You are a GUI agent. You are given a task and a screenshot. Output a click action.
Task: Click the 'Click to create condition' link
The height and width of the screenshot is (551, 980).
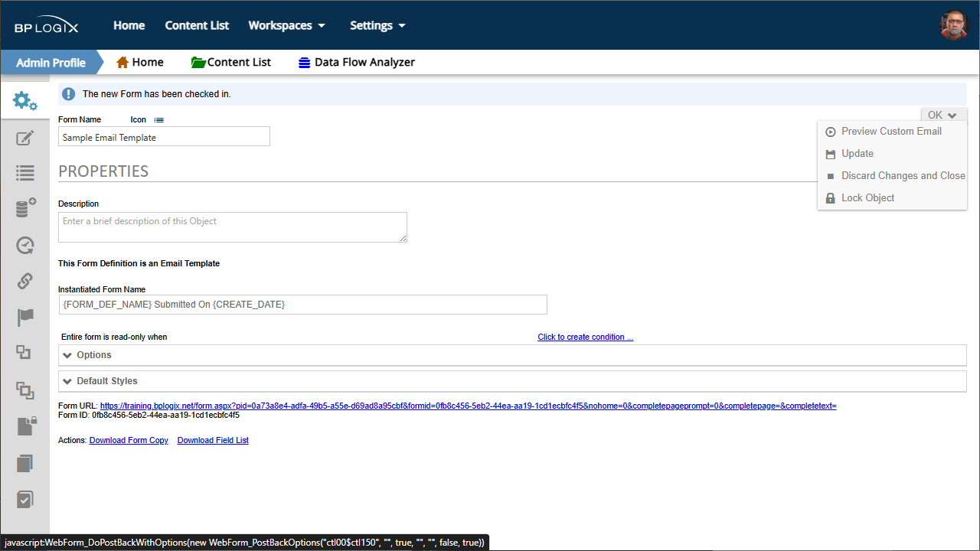click(x=585, y=337)
